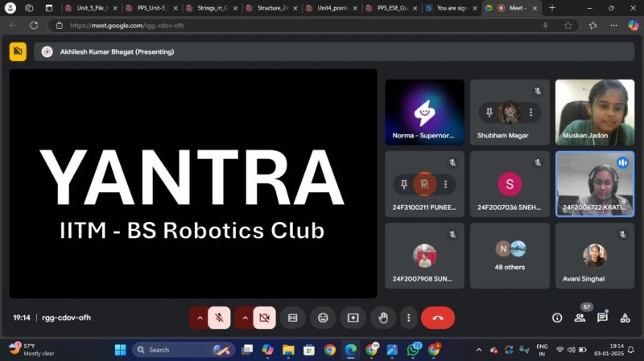644x361 pixels.
Task: Pin Shubham Magar's tile
Action: point(489,113)
